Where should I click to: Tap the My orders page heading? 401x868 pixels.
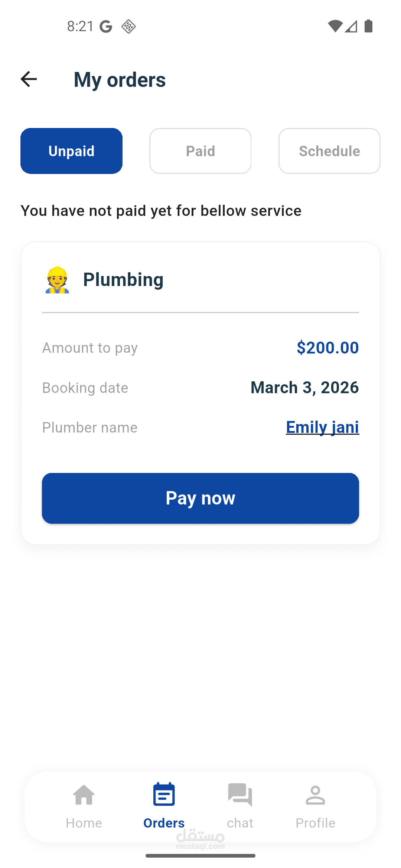(120, 80)
